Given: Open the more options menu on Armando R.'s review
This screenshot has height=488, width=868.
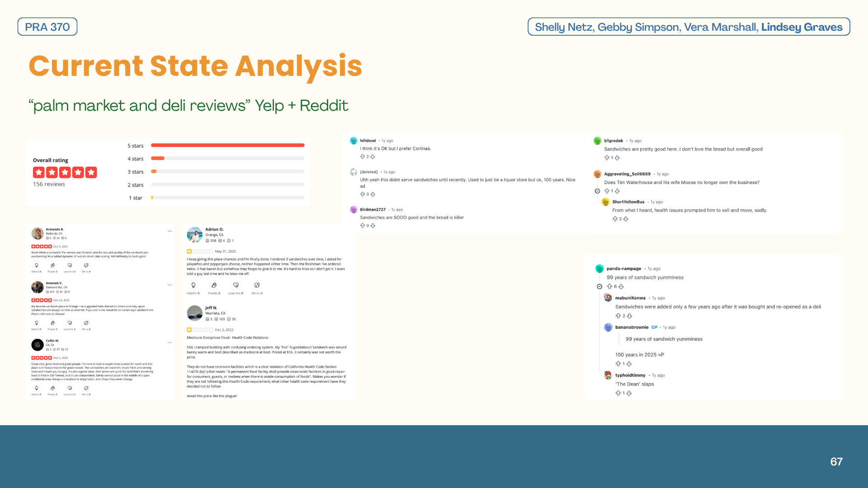Looking at the screenshot, I should click(x=170, y=231).
